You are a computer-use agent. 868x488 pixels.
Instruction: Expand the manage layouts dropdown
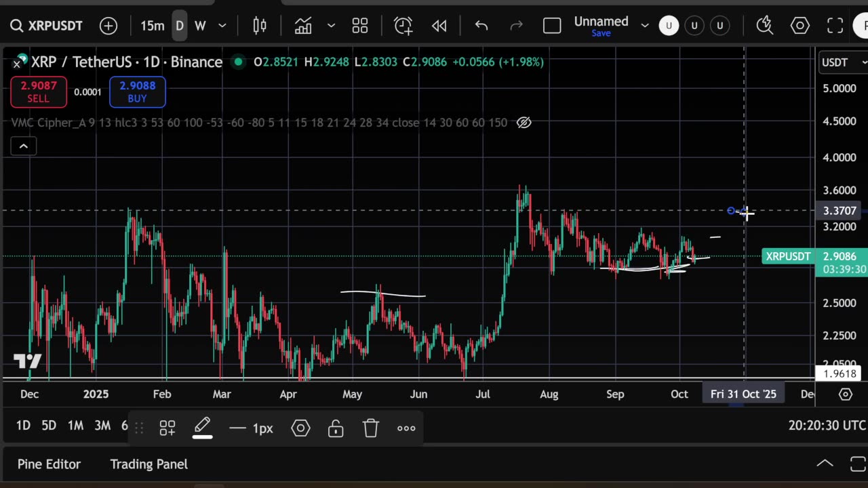pyautogui.click(x=645, y=26)
